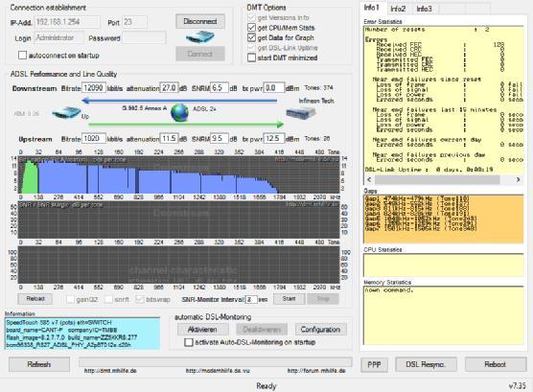Click the channel characteristic graph
This screenshot has height=392, width=533.
tap(179, 265)
